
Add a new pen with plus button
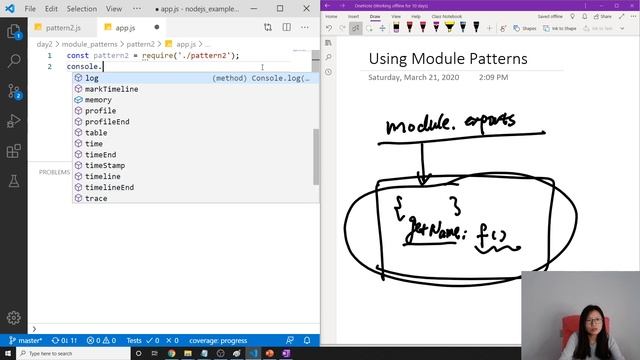click(x=489, y=28)
